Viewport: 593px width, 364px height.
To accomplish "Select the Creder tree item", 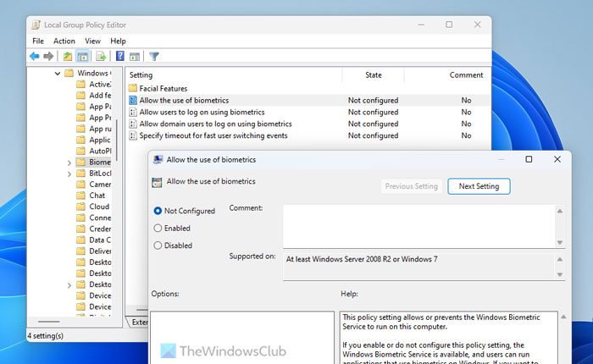I will (100, 229).
